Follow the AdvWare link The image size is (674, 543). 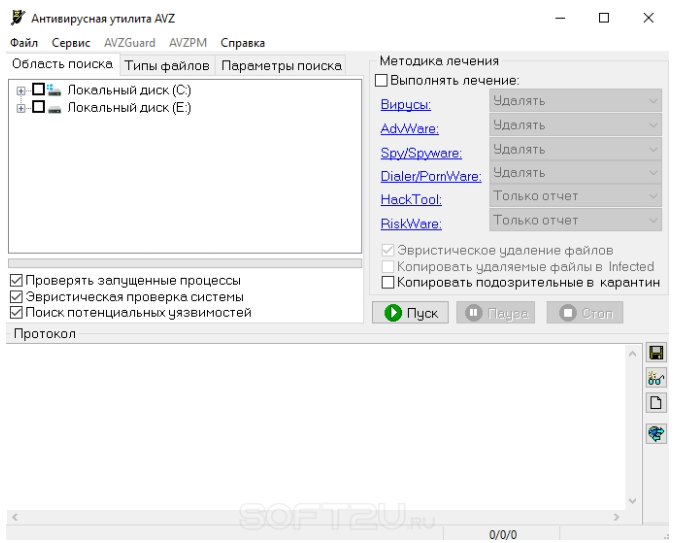[x=410, y=129]
